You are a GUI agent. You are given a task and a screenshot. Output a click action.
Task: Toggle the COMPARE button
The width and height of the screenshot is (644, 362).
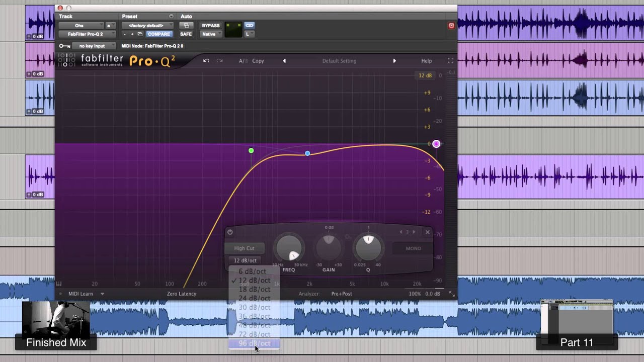(x=159, y=34)
